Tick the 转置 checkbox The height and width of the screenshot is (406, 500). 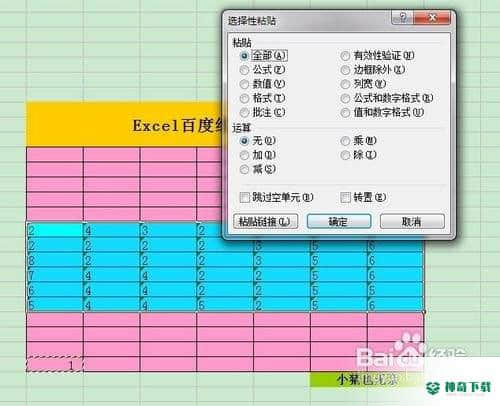[x=345, y=197]
